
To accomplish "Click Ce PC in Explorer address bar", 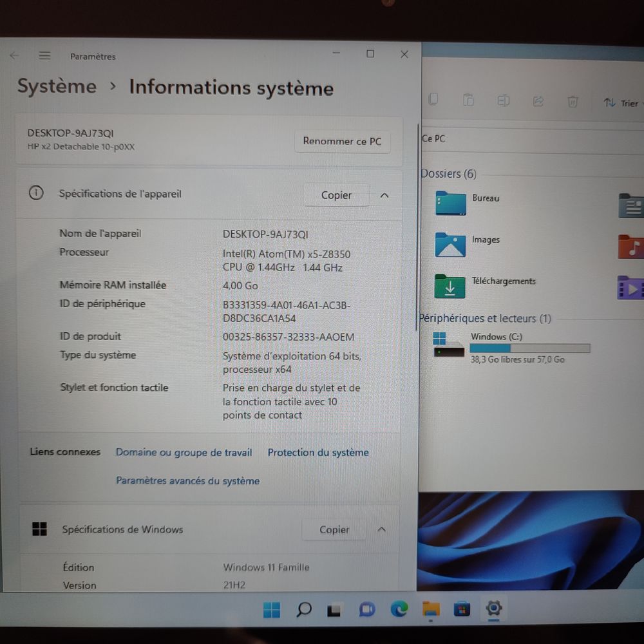I will pyautogui.click(x=433, y=138).
